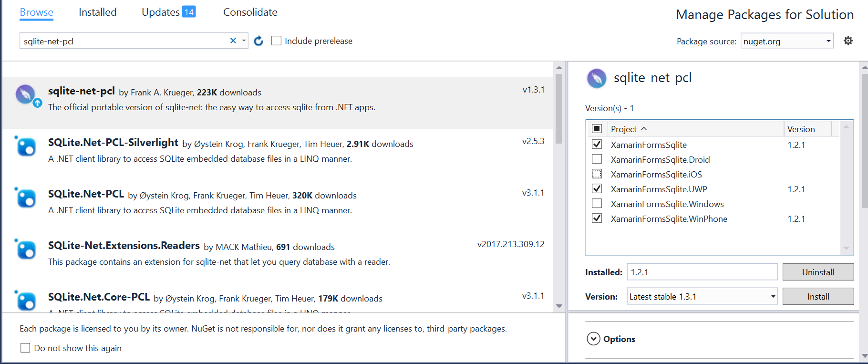Viewport: 868px width, 364px height.
Task: Click the project list scroll up arrow
Action: pyautogui.click(x=846, y=127)
